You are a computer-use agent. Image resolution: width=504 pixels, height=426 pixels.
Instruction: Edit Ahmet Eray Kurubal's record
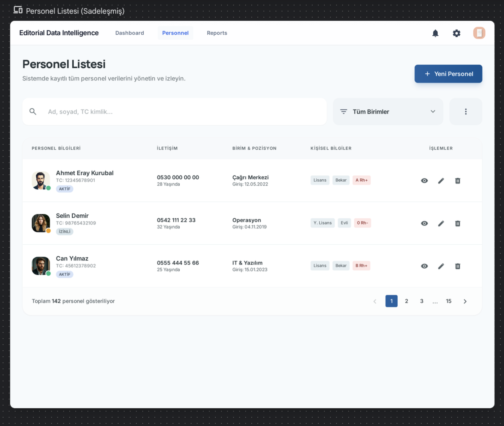441,181
